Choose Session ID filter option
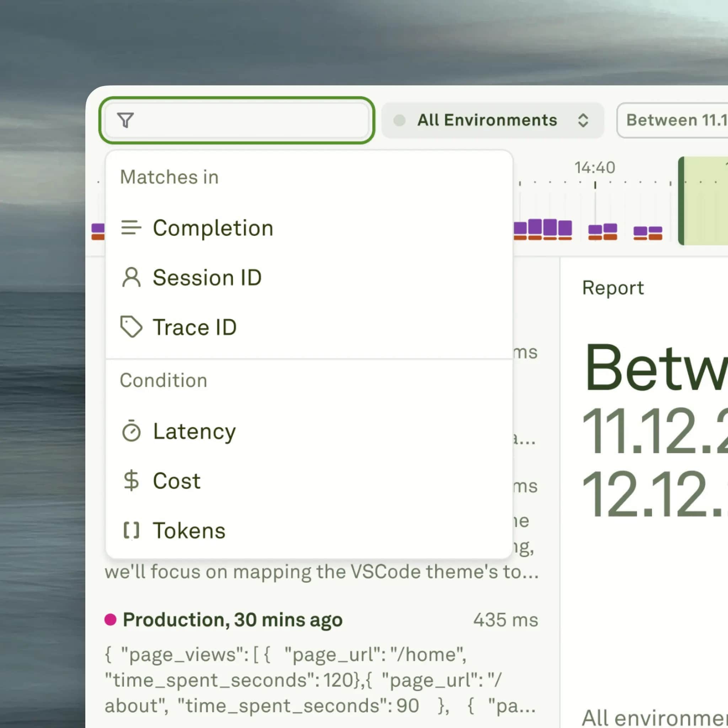The image size is (728, 728). click(207, 278)
